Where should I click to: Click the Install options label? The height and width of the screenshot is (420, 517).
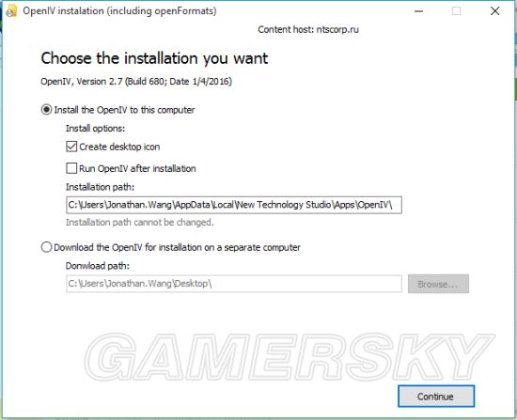pos(95,128)
